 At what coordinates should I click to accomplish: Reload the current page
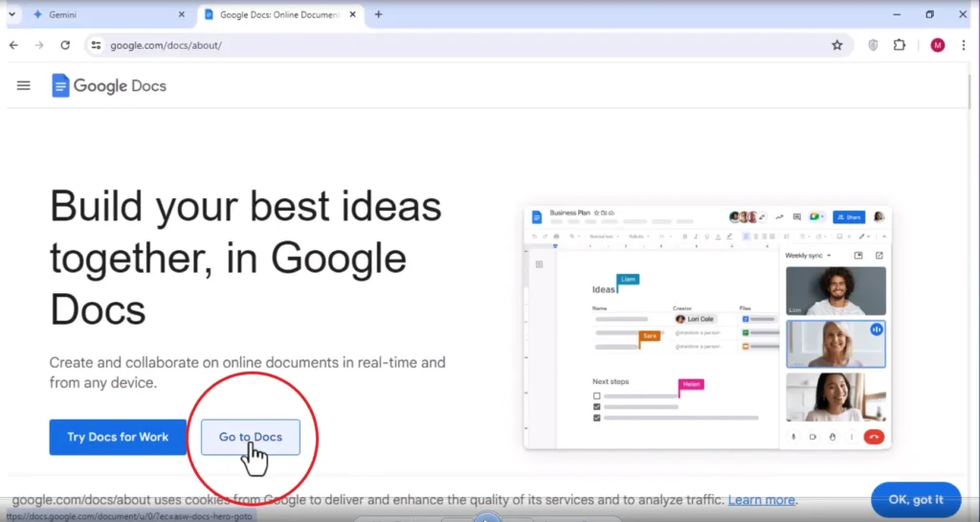tap(65, 45)
